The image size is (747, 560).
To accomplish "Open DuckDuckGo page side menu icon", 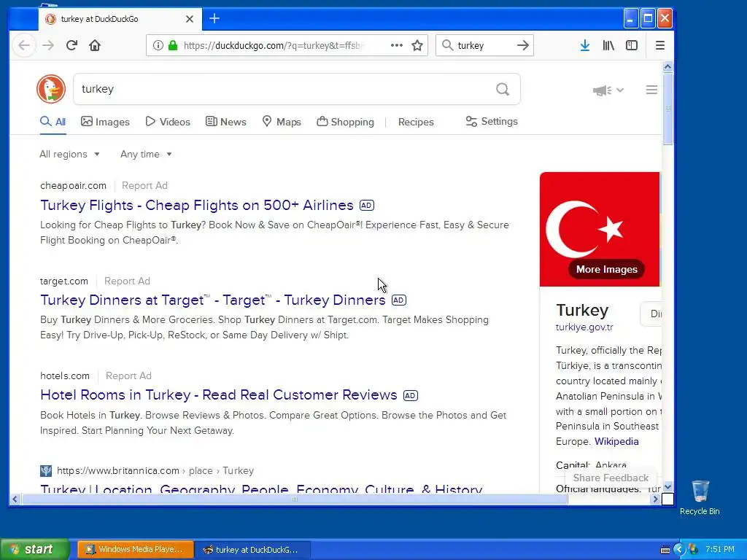I will coord(651,90).
